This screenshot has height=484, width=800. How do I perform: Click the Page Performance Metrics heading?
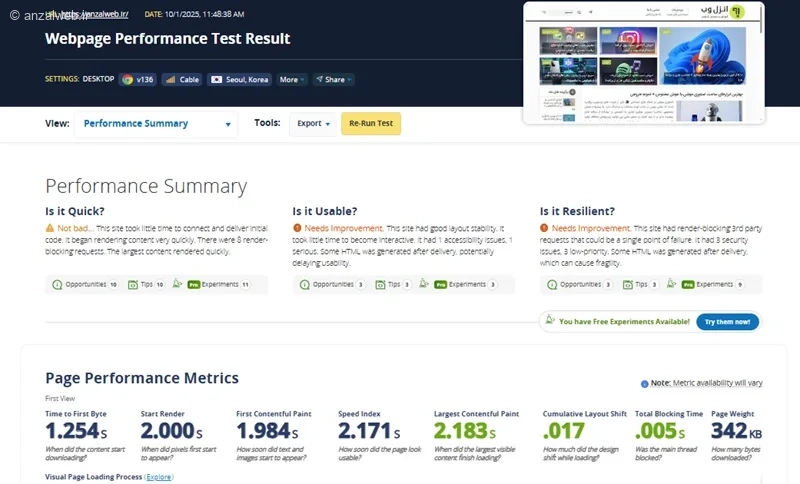[x=142, y=378]
